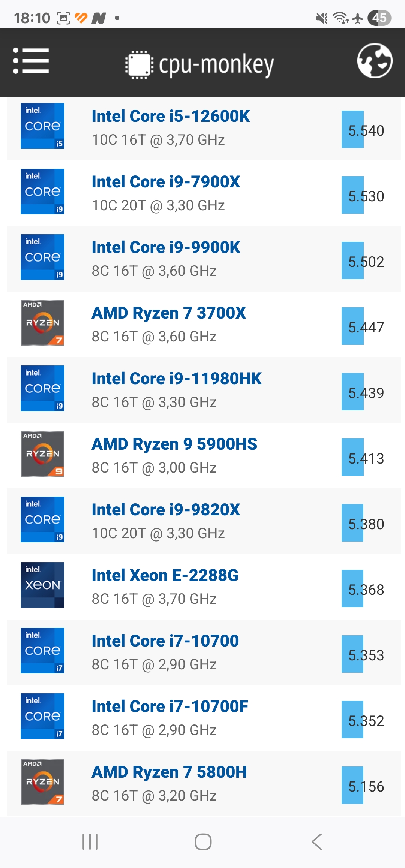Open Intel Core i9-9900K link
The width and height of the screenshot is (405, 868).
pos(166,247)
